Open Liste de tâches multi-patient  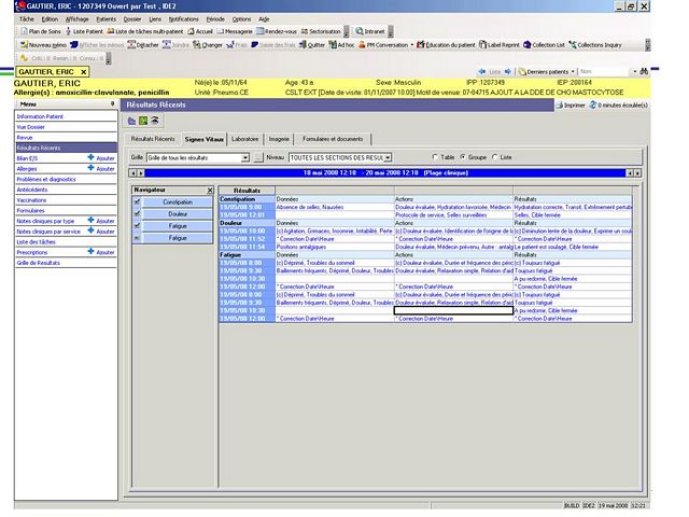pyautogui.click(x=145, y=32)
